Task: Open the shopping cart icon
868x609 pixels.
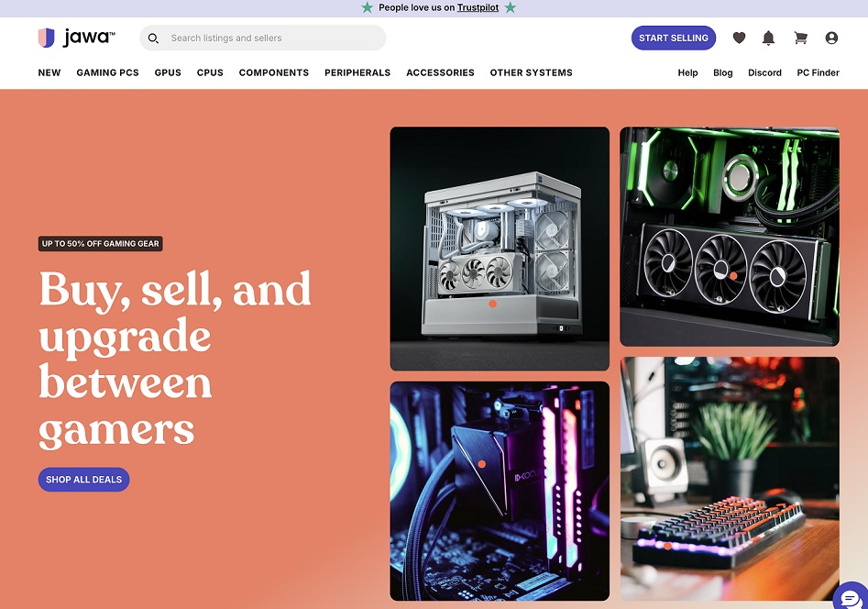Action: [x=800, y=38]
